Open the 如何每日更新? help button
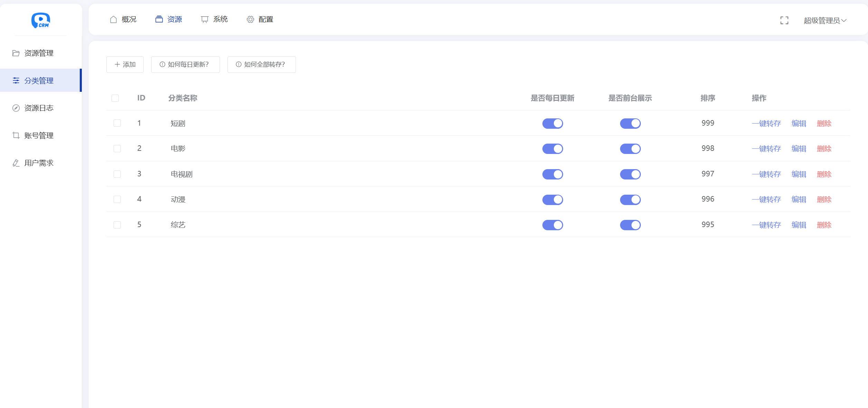 (185, 65)
